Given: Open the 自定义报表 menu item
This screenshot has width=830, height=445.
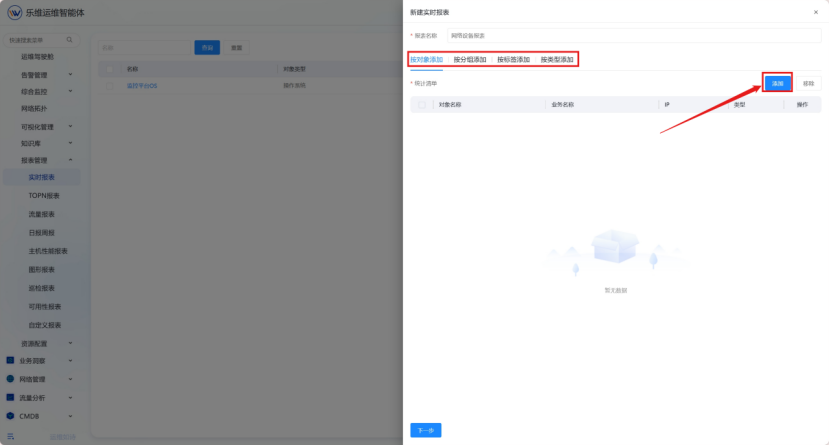Looking at the screenshot, I should tap(45, 325).
